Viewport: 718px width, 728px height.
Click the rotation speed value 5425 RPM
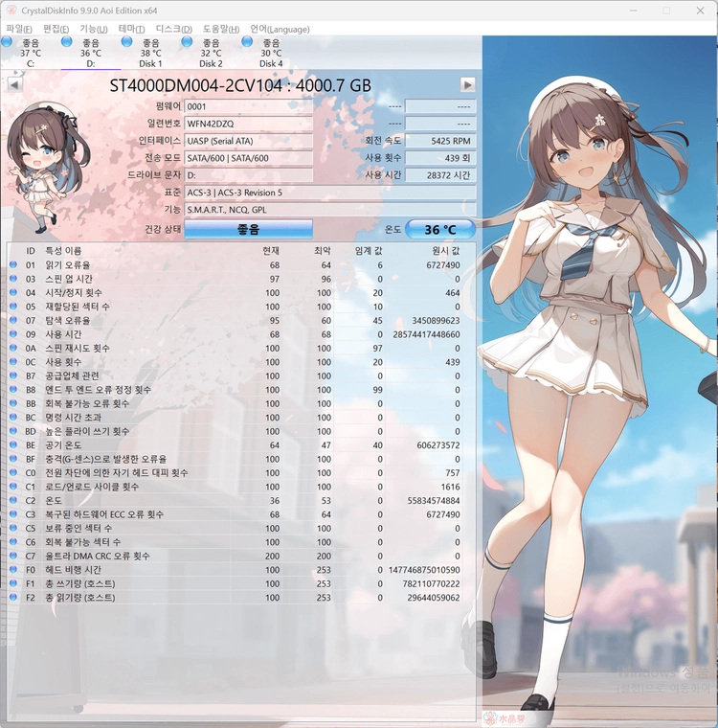pyautogui.click(x=440, y=141)
